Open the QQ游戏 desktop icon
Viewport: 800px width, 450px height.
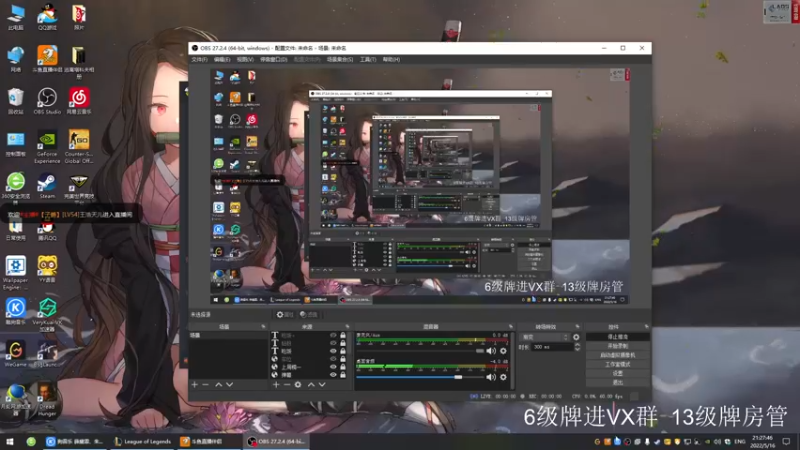pyautogui.click(x=47, y=17)
